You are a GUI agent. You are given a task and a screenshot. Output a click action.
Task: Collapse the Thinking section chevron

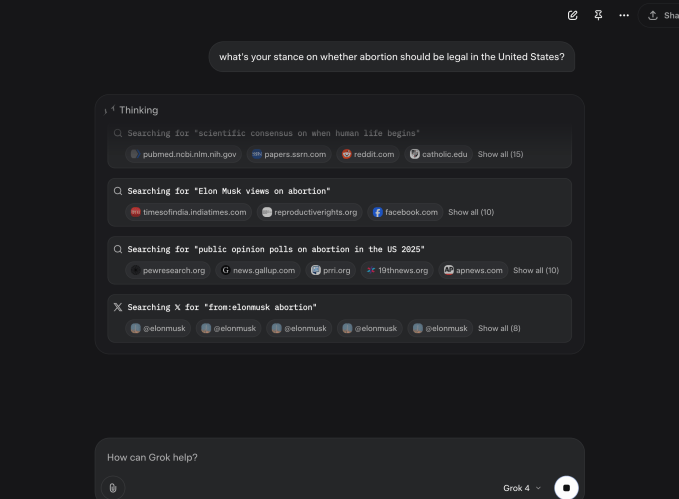tap(110, 110)
